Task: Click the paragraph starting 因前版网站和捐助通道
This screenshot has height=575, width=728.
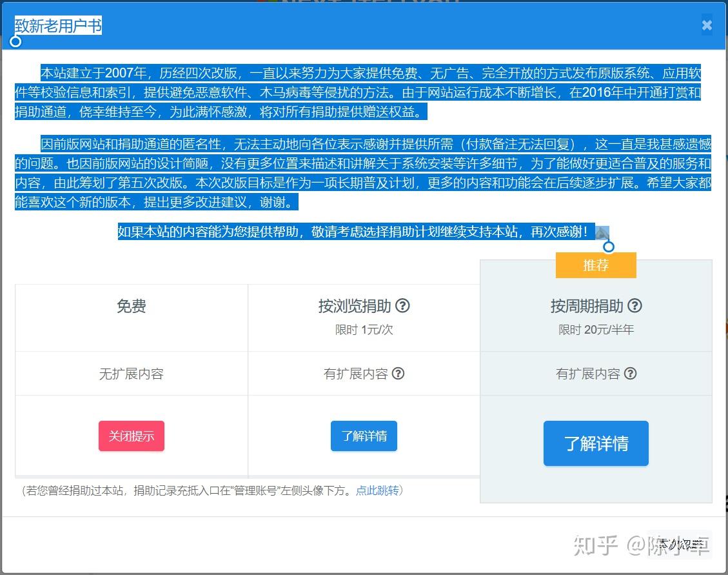Action: tap(362, 173)
